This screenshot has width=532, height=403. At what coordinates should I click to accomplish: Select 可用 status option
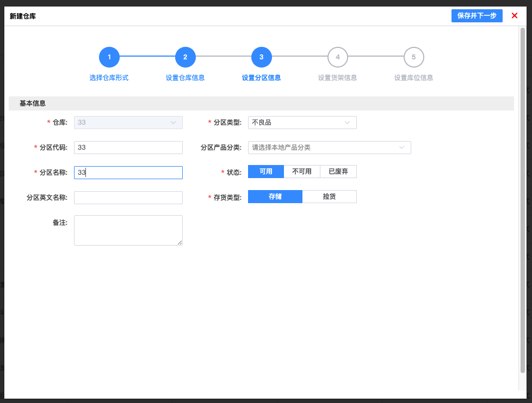(266, 172)
